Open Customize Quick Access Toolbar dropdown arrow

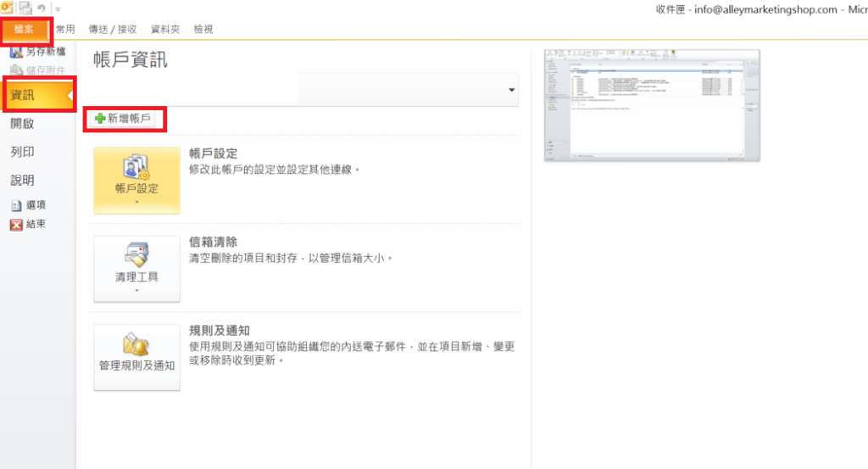(58, 8)
